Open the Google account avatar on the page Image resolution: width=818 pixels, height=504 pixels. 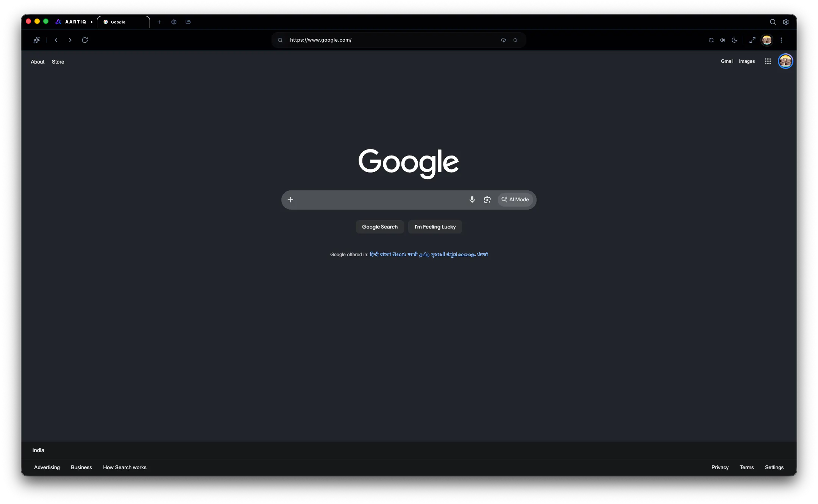click(785, 61)
